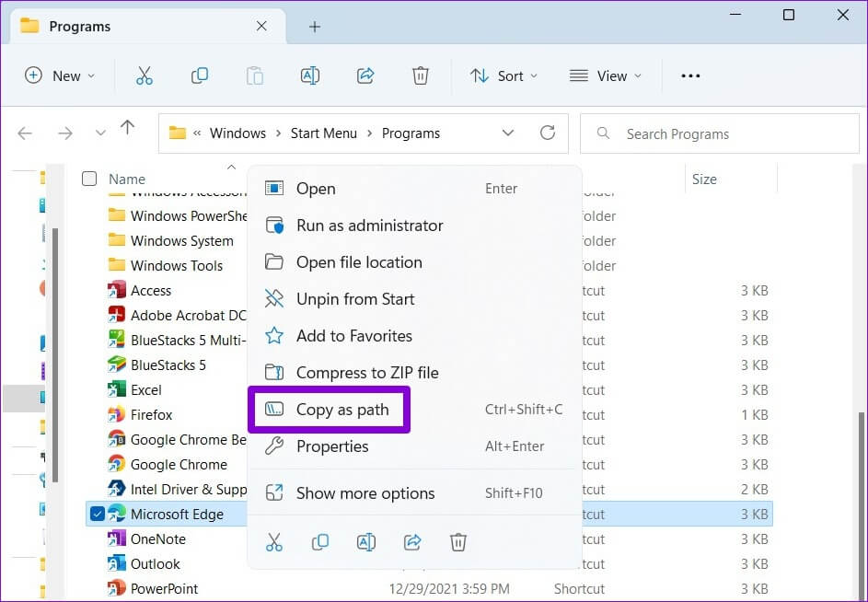Toggle the select-all checkbox beside Name
The height and width of the screenshot is (602, 868).
(x=89, y=179)
